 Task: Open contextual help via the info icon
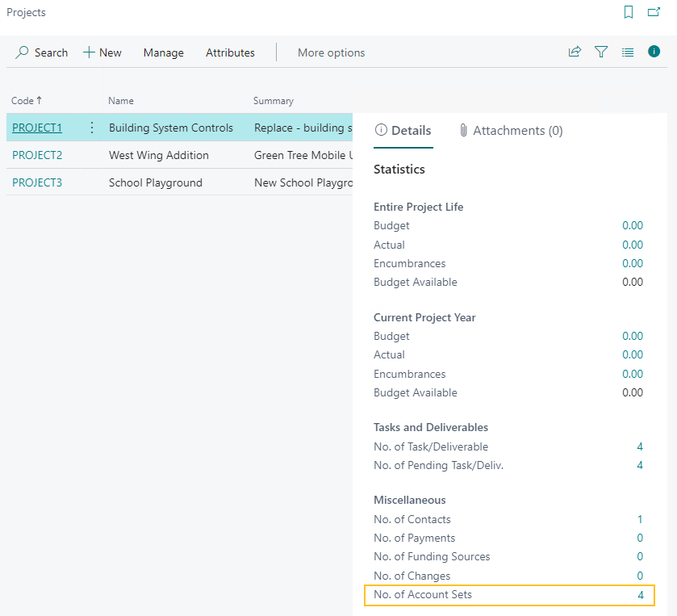point(654,51)
